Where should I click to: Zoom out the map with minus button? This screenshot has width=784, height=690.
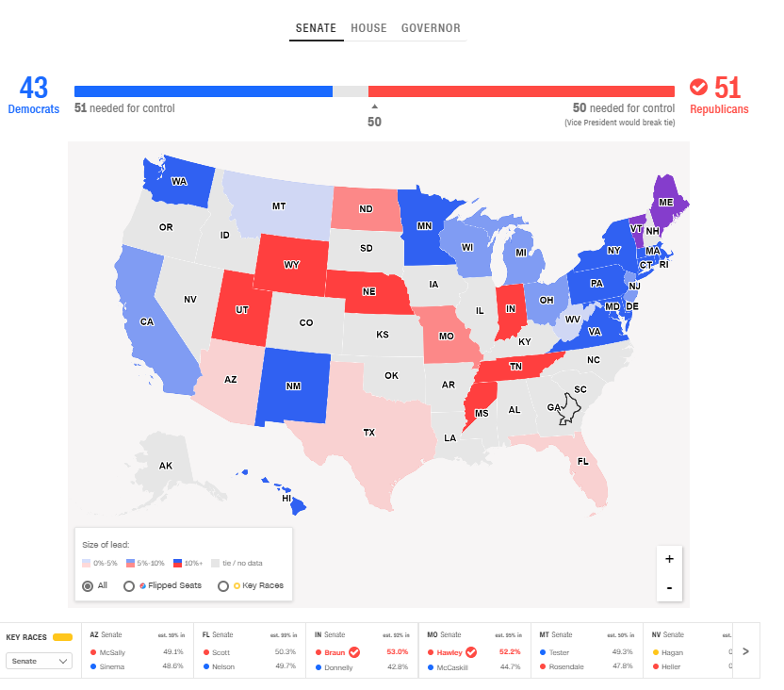(x=669, y=588)
